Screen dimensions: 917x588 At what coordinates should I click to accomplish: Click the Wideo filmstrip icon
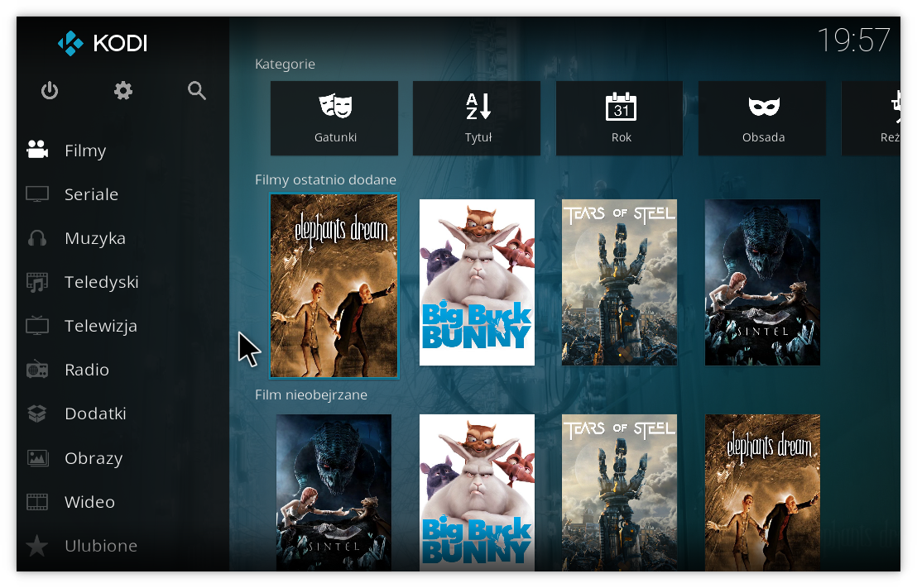click(37, 501)
